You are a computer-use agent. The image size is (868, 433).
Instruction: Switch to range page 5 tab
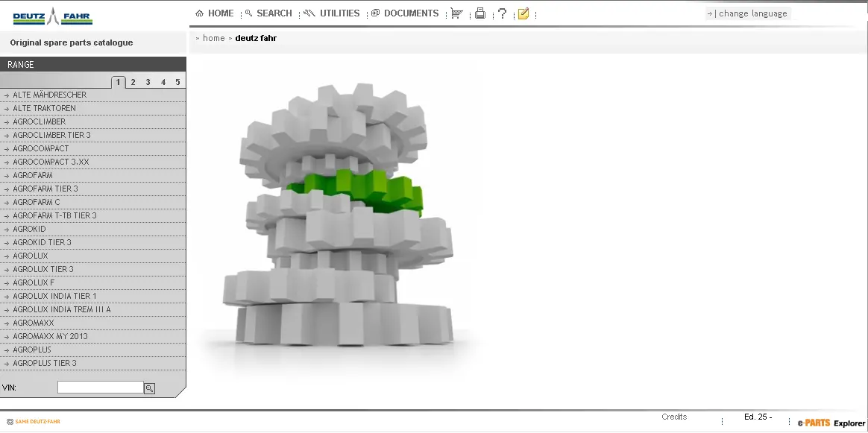(177, 82)
